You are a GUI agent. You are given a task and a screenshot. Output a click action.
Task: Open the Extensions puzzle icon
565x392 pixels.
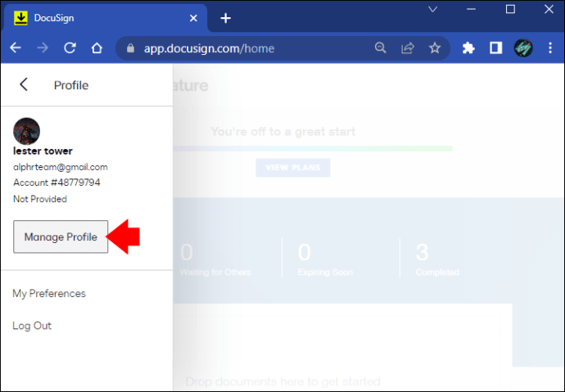[468, 48]
